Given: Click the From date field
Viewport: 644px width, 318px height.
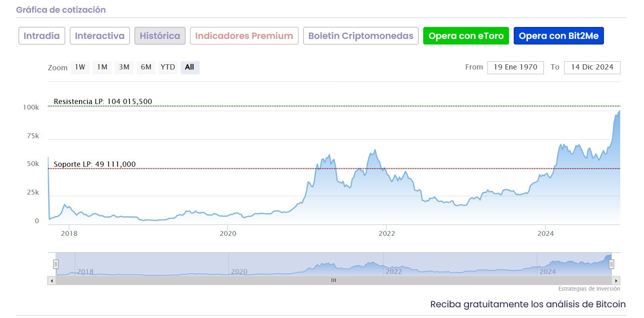Looking at the screenshot, I should coord(515,67).
